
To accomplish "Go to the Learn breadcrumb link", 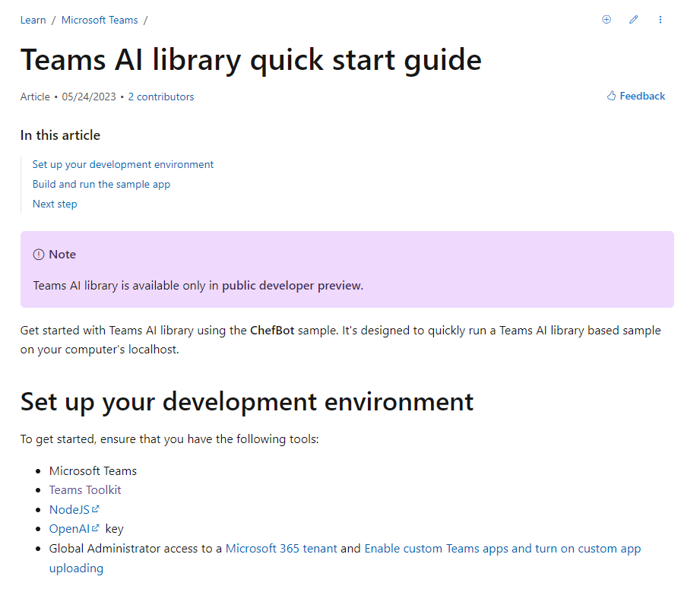I will coord(33,20).
